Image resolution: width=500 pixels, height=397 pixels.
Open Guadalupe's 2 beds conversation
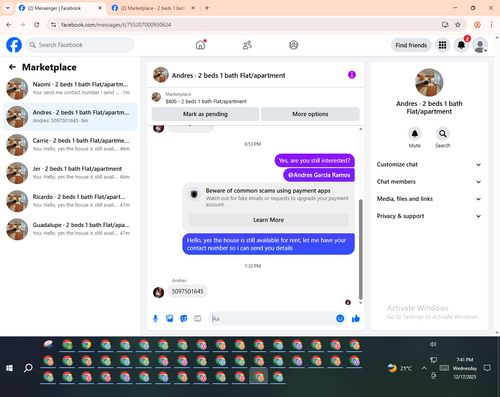[x=70, y=229]
